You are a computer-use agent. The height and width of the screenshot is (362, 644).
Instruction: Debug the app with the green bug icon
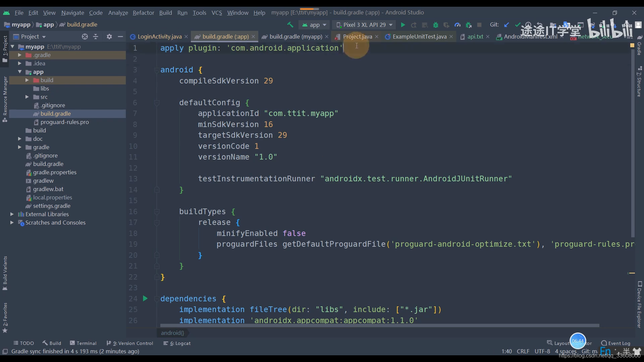coord(436,25)
